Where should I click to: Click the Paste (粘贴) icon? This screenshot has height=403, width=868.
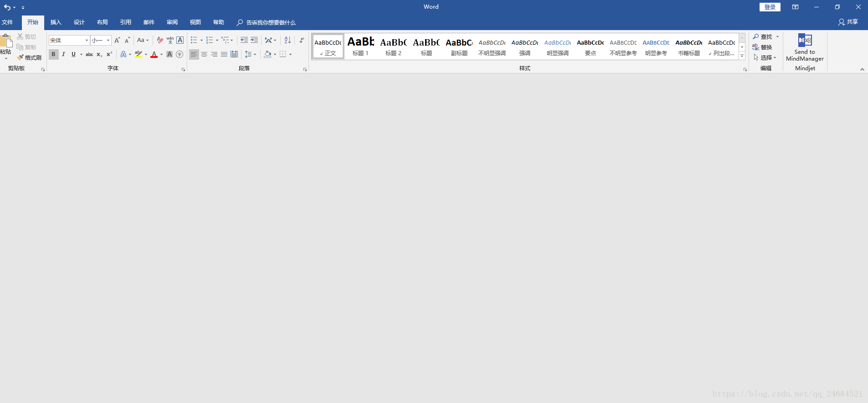[6, 41]
